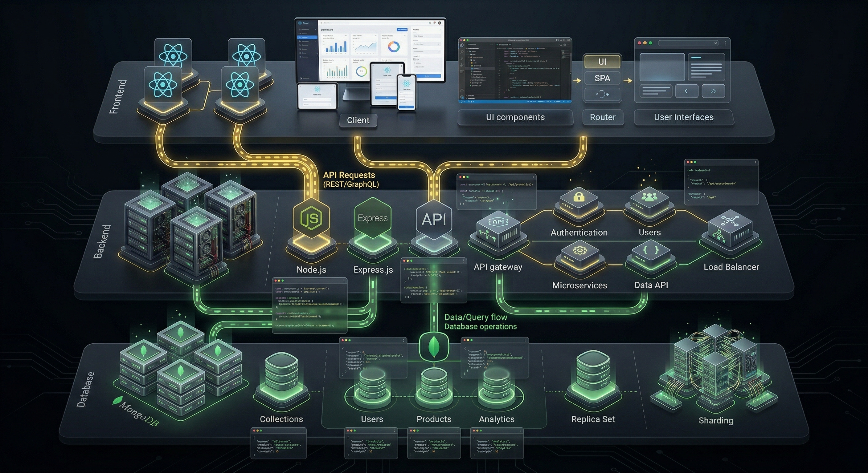The width and height of the screenshot is (868, 473).
Task: Click the left pagination chevron in User Interfaces
Action: click(687, 91)
